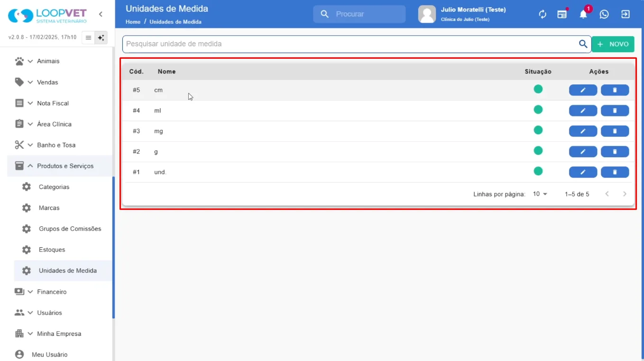This screenshot has width=644, height=361.
Task: Click the logout icon in header
Action: point(626,14)
